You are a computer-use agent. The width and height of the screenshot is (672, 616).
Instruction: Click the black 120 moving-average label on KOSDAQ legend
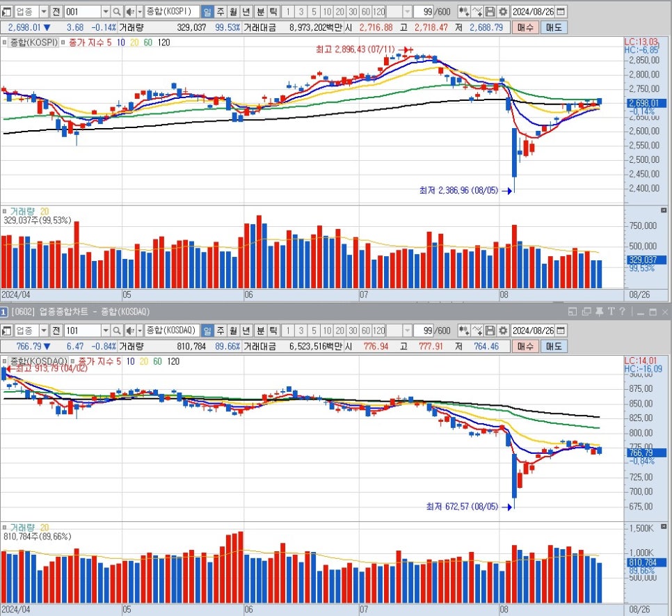click(173, 361)
